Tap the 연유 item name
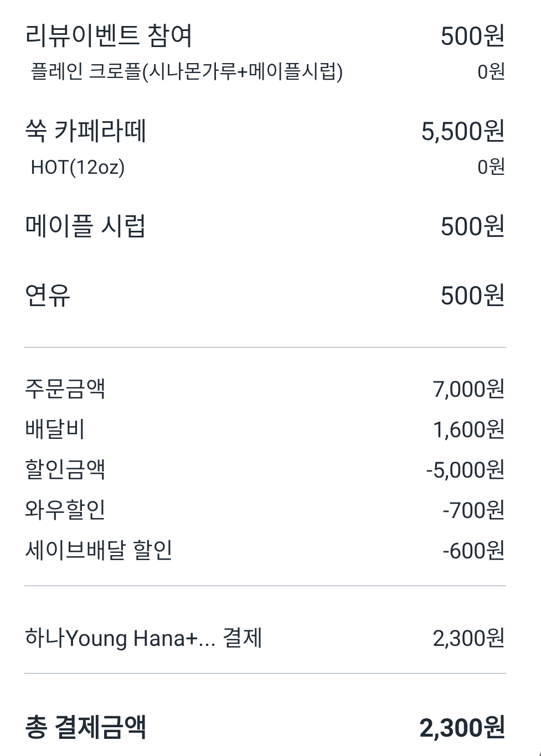The image size is (541, 756). pyautogui.click(x=48, y=296)
